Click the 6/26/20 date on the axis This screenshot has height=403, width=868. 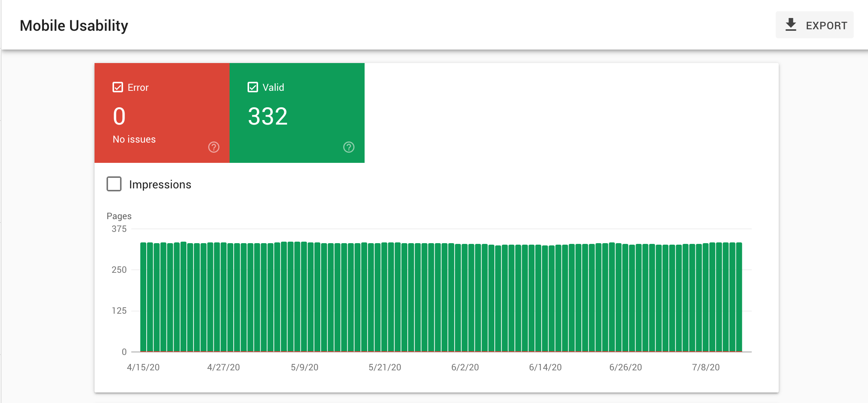(626, 367)
